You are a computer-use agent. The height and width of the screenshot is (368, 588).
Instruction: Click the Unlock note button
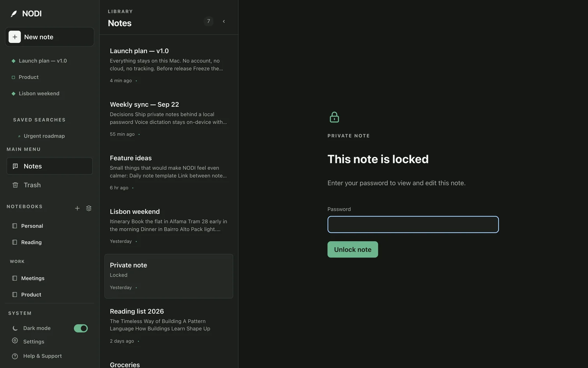(353, 250)
